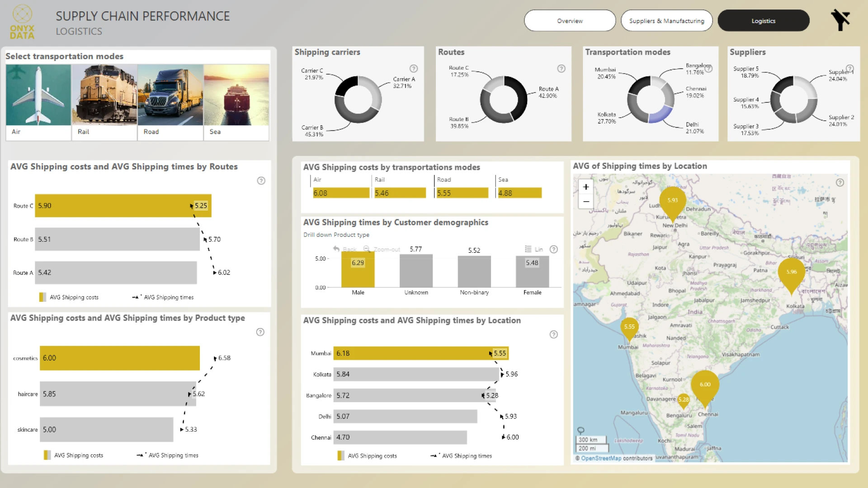The height and width of the screenshot is (488, 868).
Task: Select the Bangalore location bar
Action: click(415, 395)
